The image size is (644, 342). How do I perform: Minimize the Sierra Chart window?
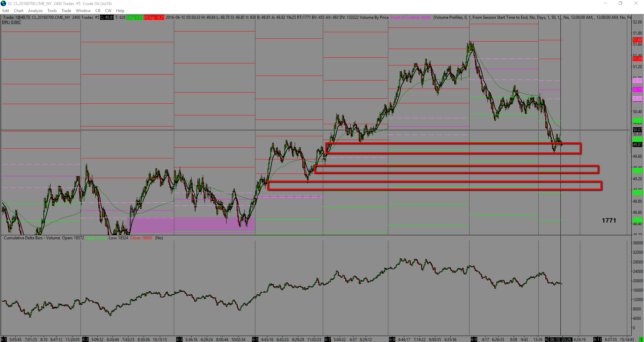[605, 3]
